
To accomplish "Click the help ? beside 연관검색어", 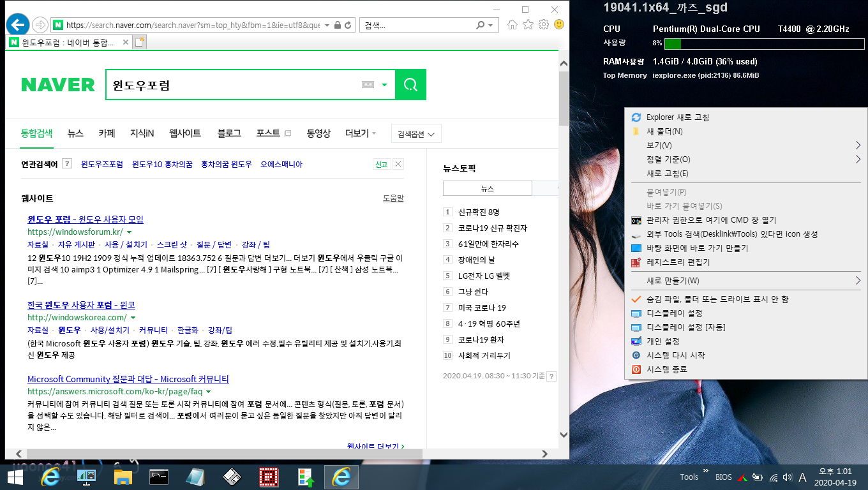I will pos(67,164).
